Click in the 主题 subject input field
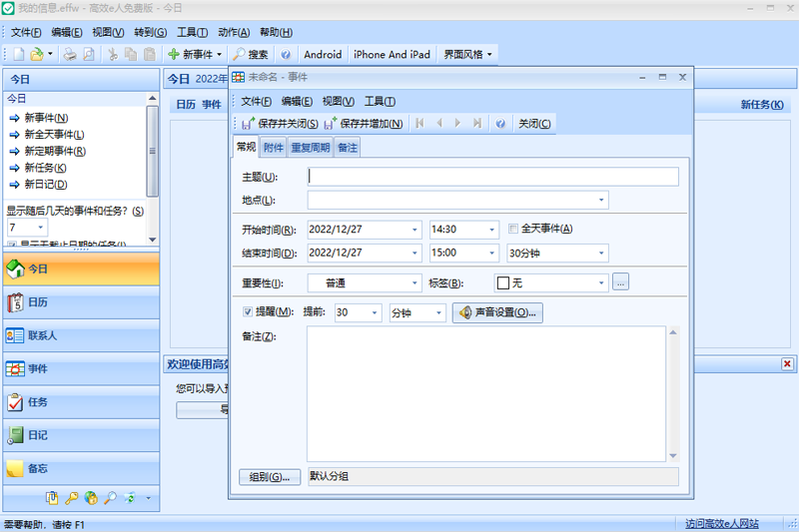Viewport: 799px width, 532px height. pyautogui.click(x=493, y=177)
